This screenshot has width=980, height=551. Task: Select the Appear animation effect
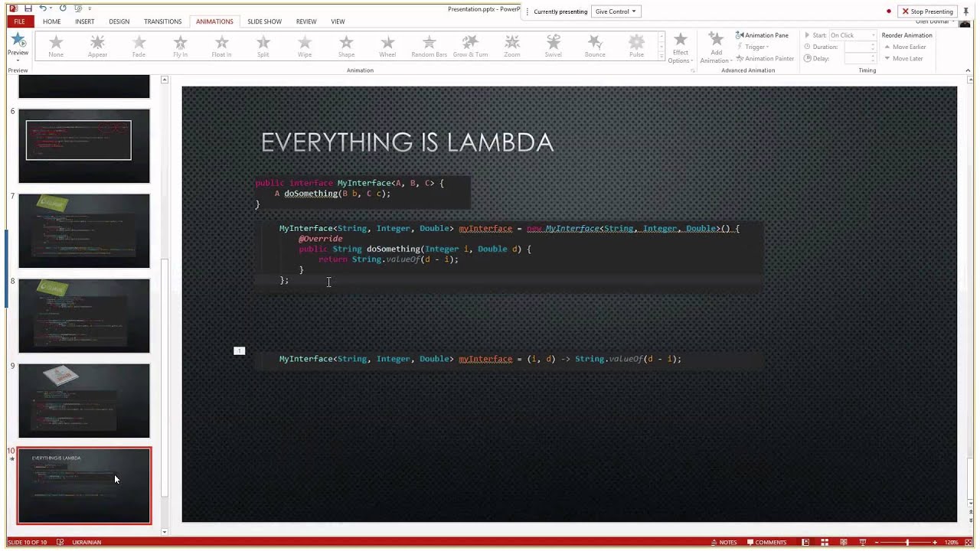point(97,46)
